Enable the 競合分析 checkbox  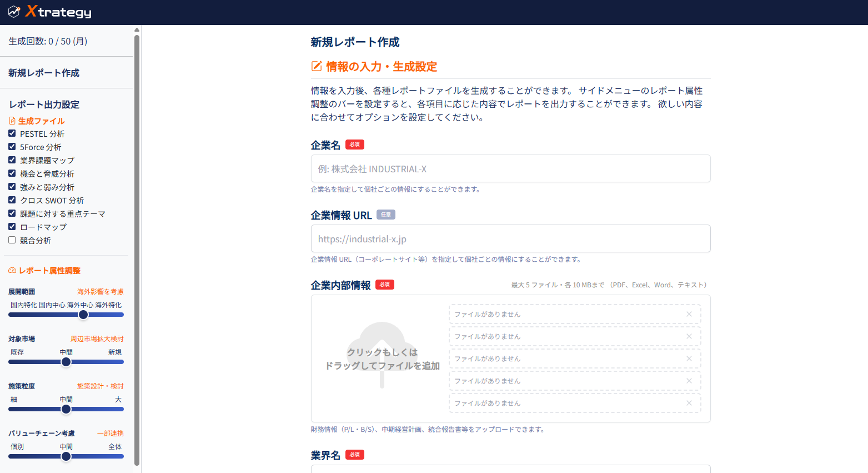click(x=12, y=240)
